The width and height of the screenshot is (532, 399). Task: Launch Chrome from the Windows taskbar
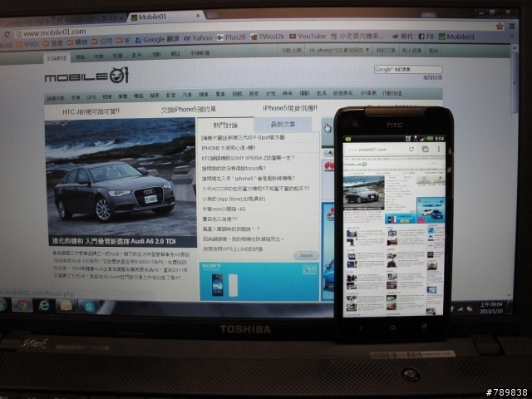coord(22,305)
